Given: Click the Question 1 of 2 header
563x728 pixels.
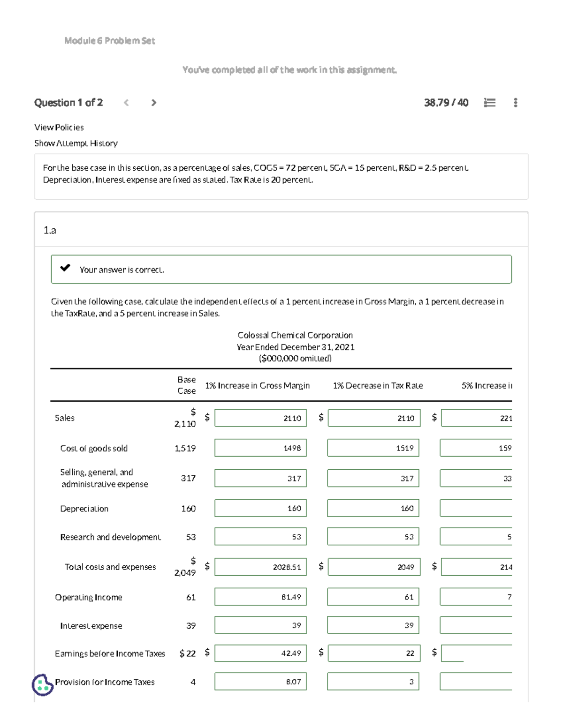Looking at the screenshot, I should (68, 103).
